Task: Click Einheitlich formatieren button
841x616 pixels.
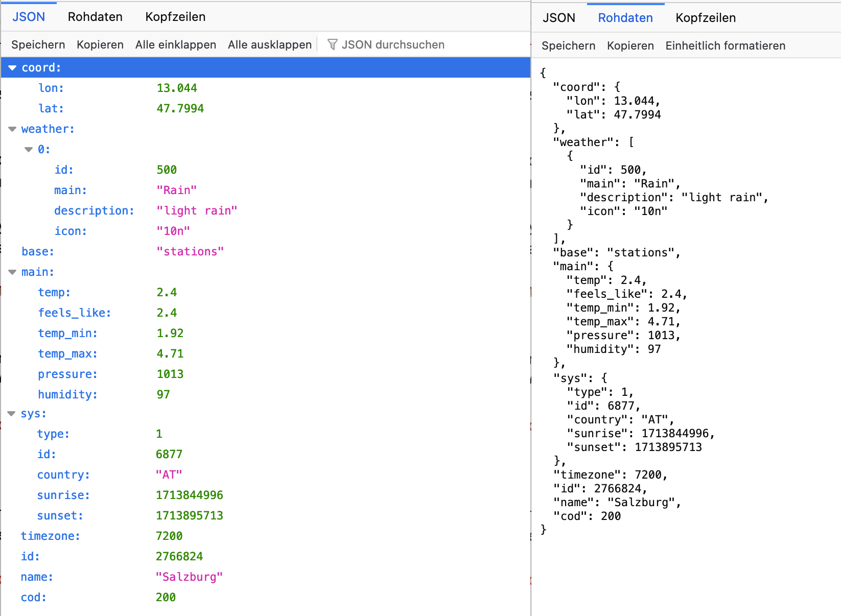Action: coord(726,46)
